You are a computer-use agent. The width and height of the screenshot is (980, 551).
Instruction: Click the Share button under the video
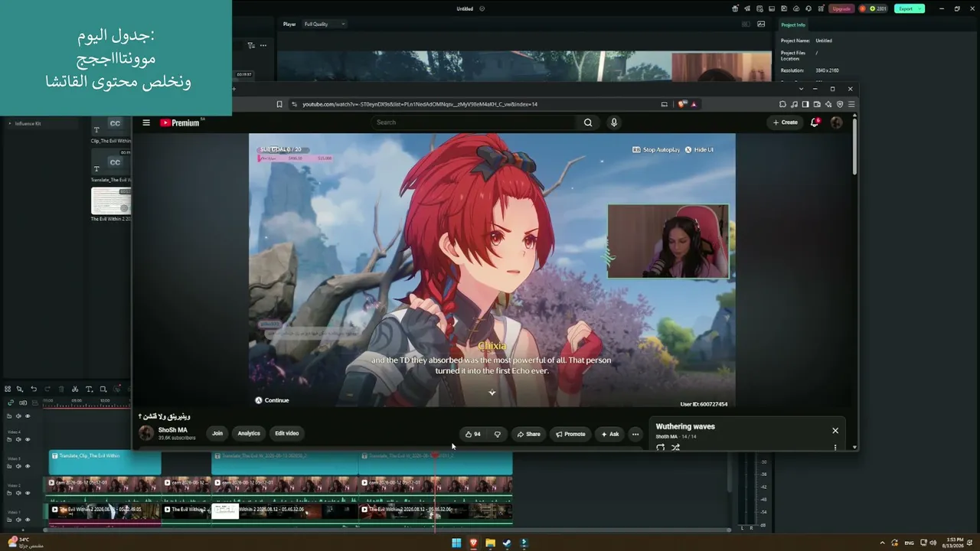[528, 434]
